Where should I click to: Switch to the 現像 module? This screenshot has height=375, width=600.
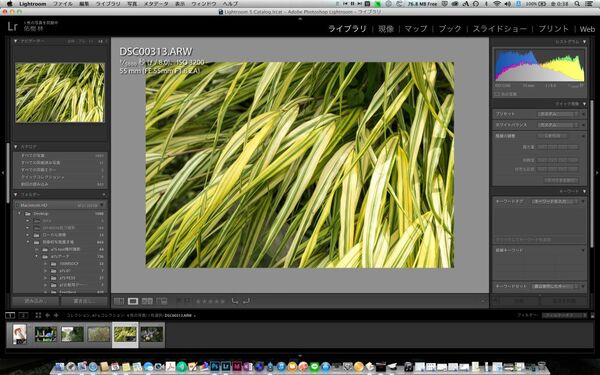coord(386,29)
